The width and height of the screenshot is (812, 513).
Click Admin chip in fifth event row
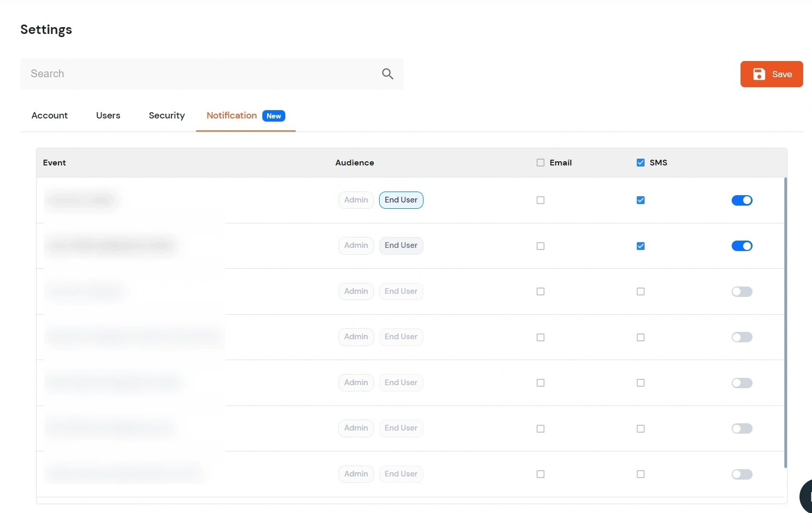click(356, 383)
